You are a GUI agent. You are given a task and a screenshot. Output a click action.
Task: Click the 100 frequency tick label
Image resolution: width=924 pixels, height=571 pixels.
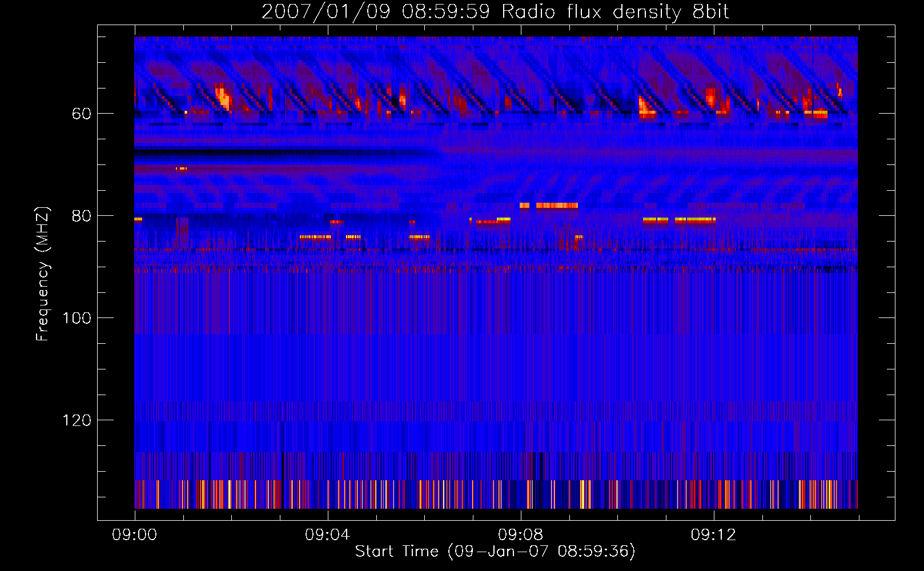click(77, 318)
